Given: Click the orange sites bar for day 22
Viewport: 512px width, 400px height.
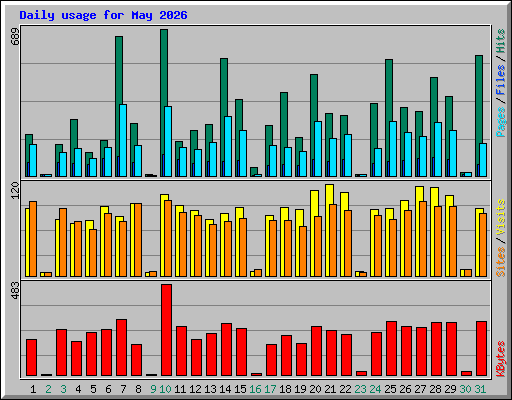Looking at the screenshot, I should [x=348, y=243].
